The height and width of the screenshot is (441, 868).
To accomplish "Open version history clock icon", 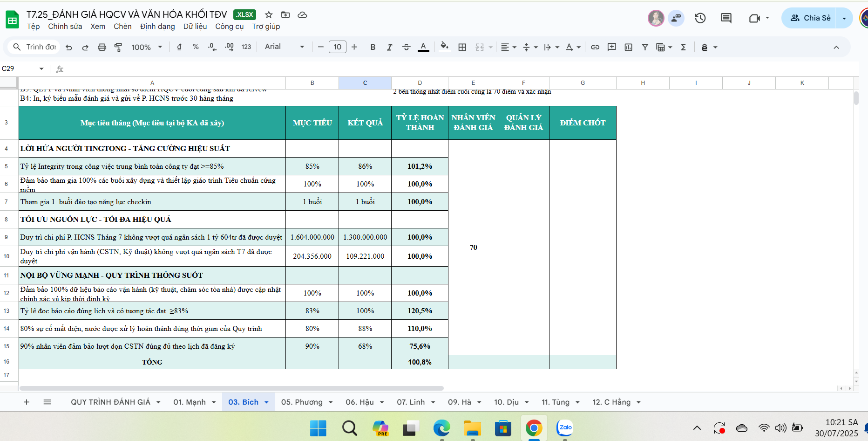I will [x=700, y=18].
